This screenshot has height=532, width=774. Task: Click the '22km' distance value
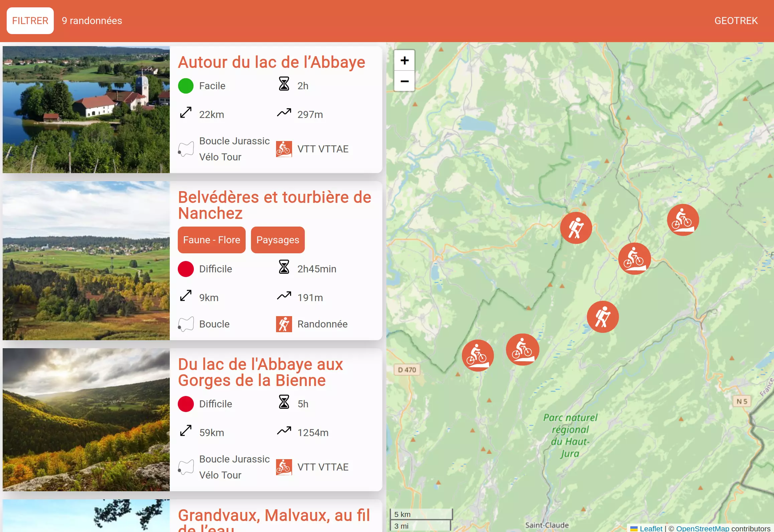(x=212, y=115)
